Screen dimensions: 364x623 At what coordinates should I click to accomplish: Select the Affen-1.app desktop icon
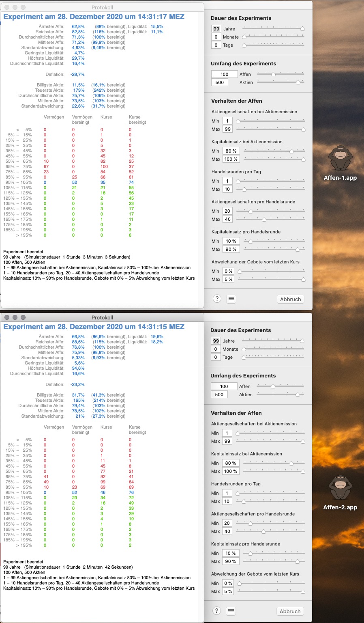coord(340,163)
